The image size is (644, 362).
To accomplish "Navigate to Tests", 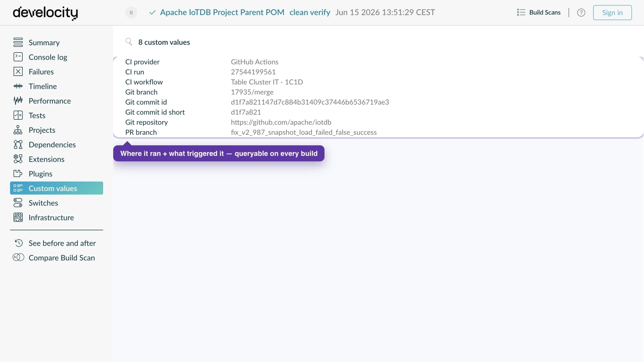I will point(57,115).
